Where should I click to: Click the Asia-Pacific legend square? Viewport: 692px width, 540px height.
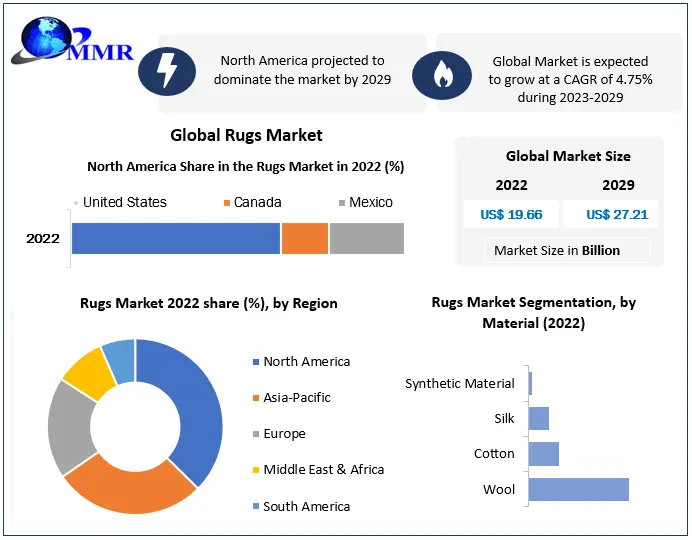256,398
